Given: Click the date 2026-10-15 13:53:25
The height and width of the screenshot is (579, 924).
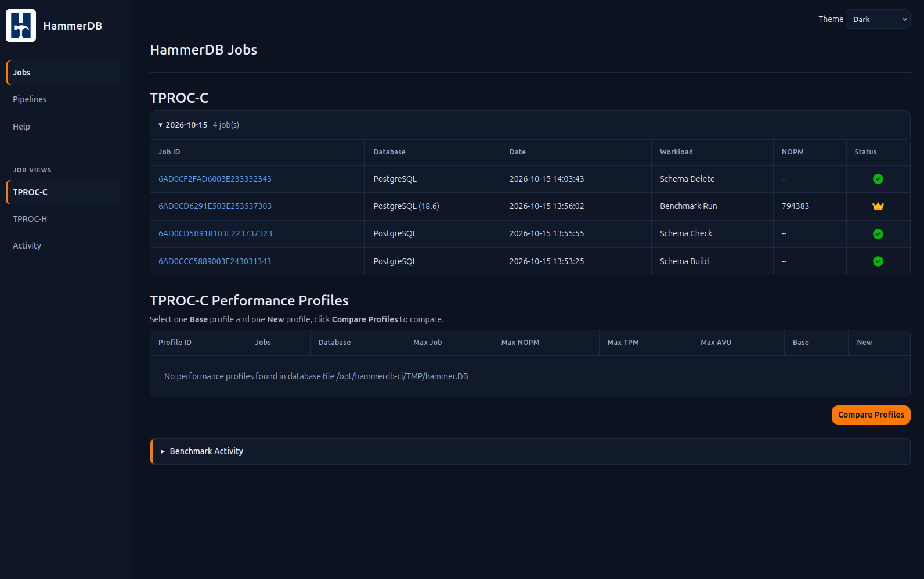Looking at the screenshot, I should (x=547, y=261).
